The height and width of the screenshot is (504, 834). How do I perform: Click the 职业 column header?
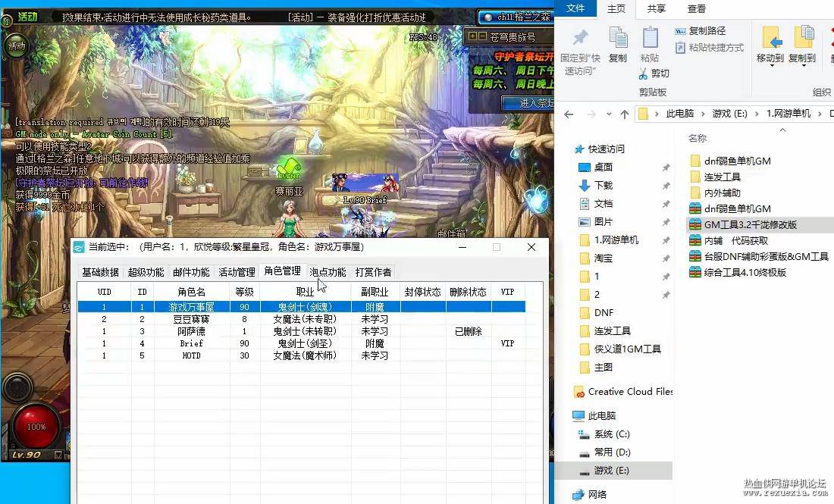[306, 292]
